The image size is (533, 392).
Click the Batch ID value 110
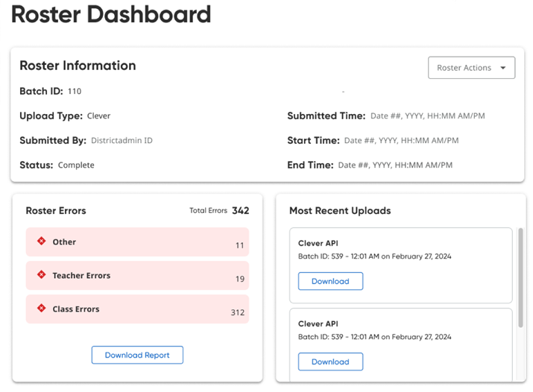point(75,92)
